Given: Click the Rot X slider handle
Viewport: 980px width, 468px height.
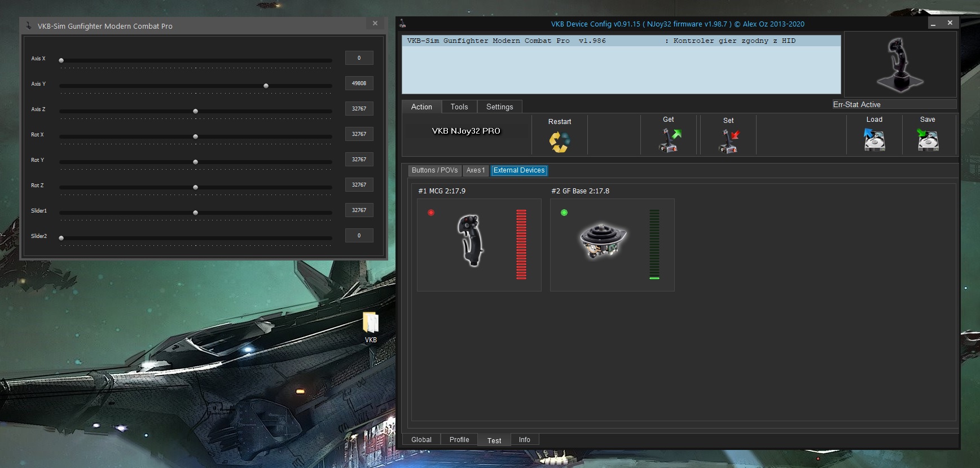Looking at the screenshot, I should [195, 136].
